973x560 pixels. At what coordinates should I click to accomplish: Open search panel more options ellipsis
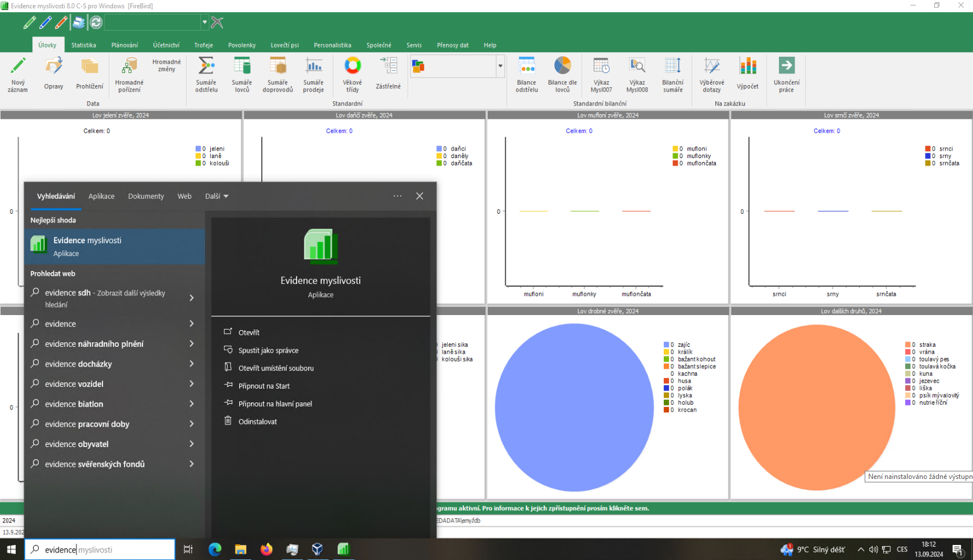397,196
